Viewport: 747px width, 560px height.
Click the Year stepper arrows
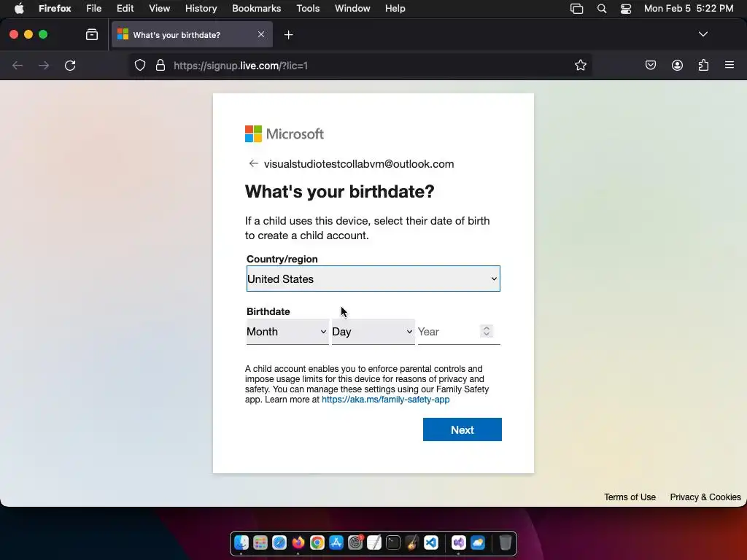(x=487, y=331)
